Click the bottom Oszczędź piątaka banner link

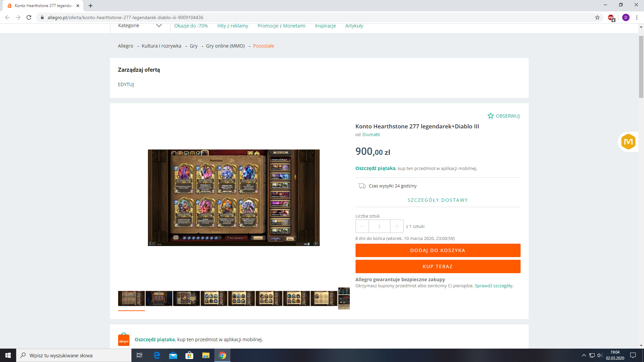point(155,340)
